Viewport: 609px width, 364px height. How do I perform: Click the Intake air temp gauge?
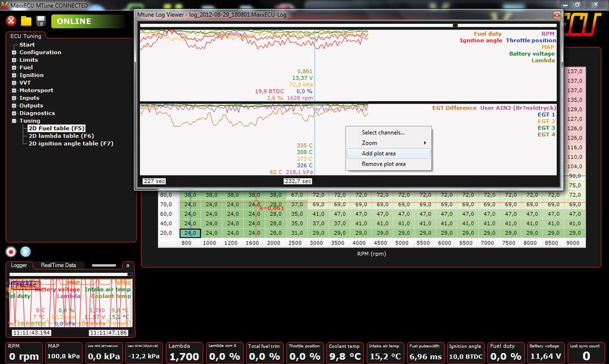pyautogui.click(x=385, y=353)
